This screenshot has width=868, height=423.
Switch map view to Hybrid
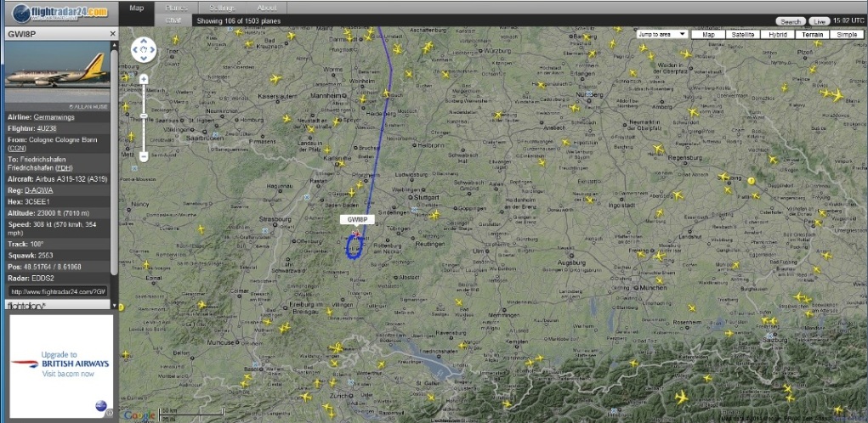coord(777,34)
